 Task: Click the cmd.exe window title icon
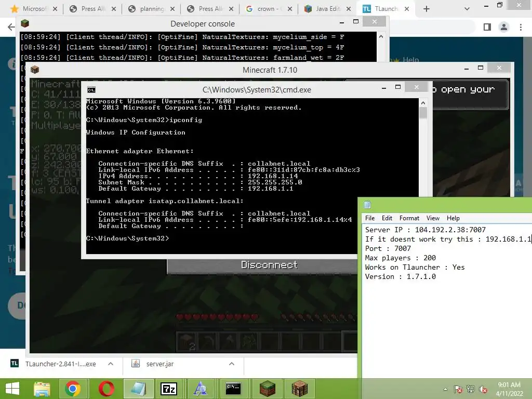pos(91,89)
